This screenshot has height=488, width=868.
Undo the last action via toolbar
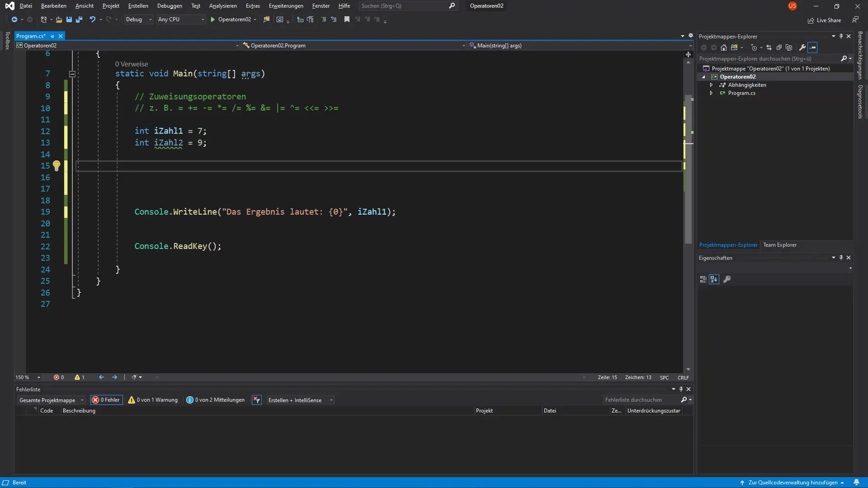click(x=93, y=19)
